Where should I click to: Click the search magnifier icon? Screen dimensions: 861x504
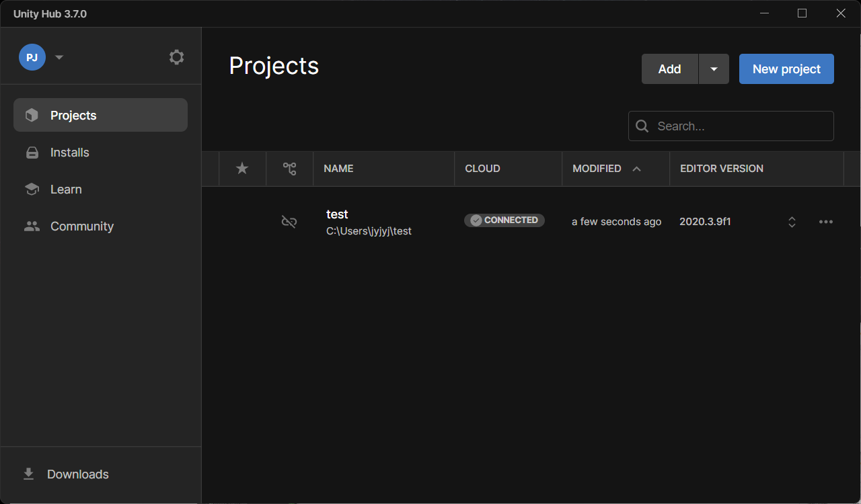(642, 126)
